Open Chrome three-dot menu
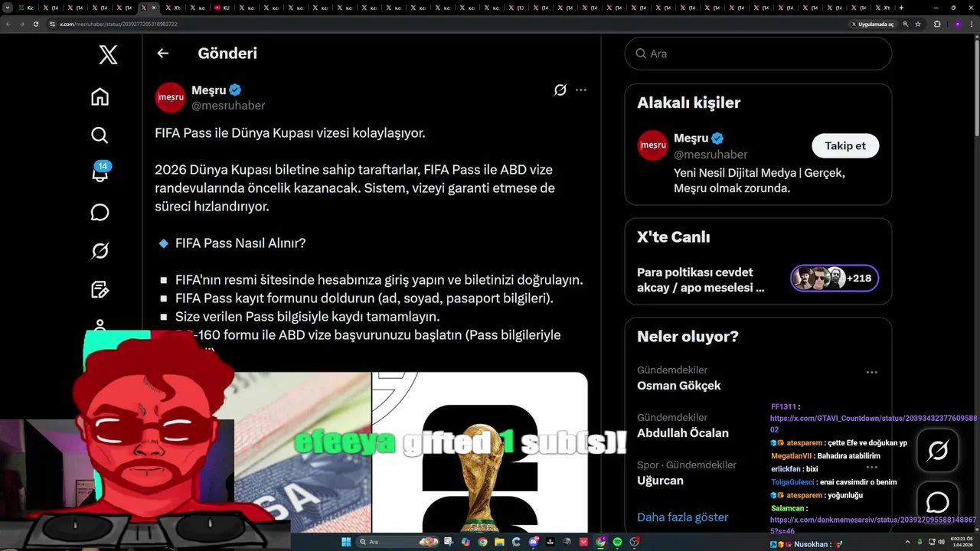This screenshot has width=980, height=551. coord(971,24)
